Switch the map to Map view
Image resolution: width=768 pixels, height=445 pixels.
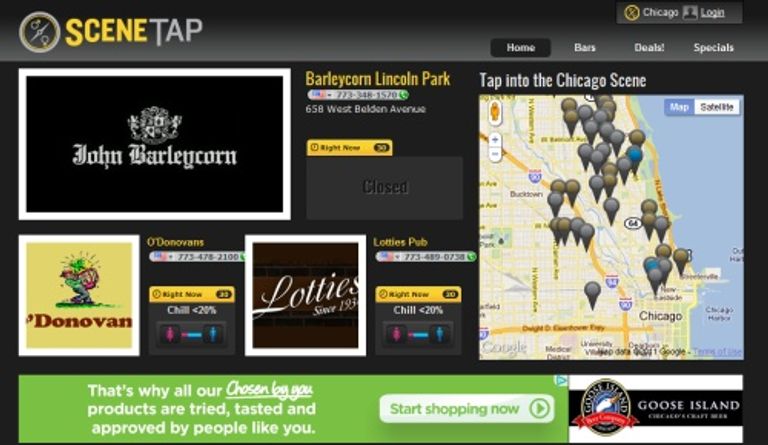coord(679,107)
